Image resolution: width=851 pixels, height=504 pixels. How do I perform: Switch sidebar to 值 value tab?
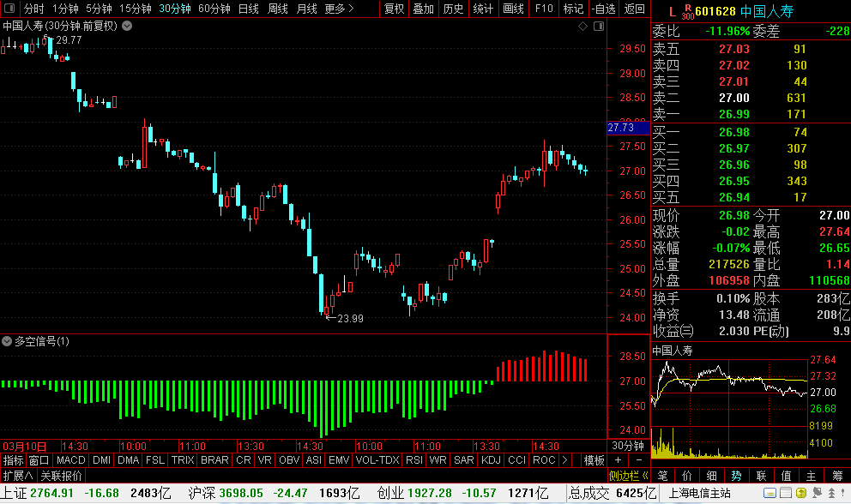pos(786,476)
